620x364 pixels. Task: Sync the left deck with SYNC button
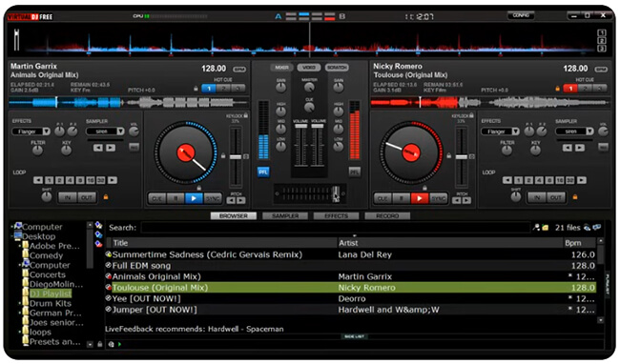pos(213,198)
